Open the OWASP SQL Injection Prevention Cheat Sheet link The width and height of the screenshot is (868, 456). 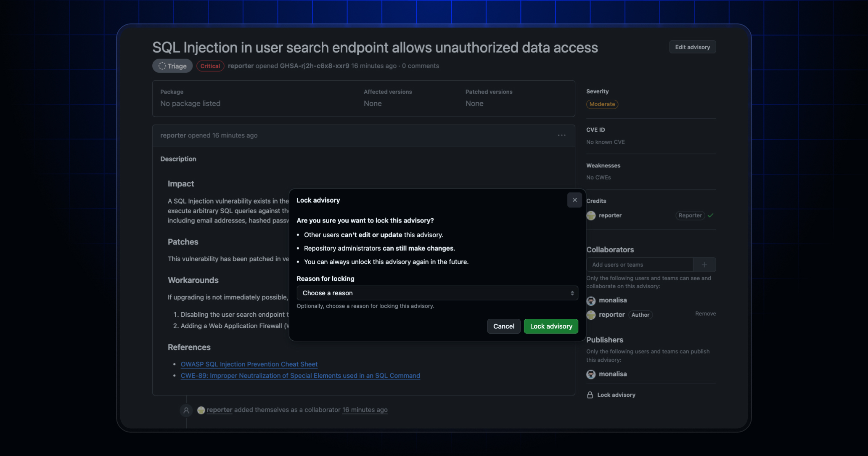pyautogui.click(x=249, y=364)
